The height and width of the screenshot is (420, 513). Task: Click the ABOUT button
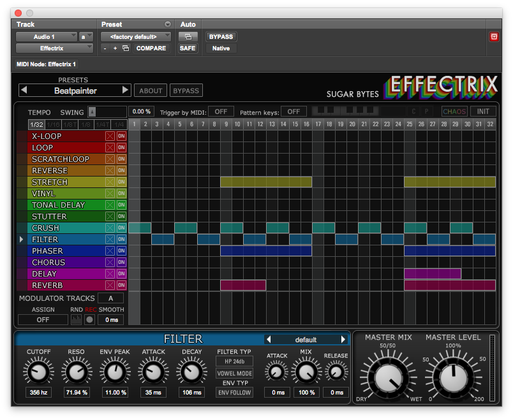click(x=151, y=91)
